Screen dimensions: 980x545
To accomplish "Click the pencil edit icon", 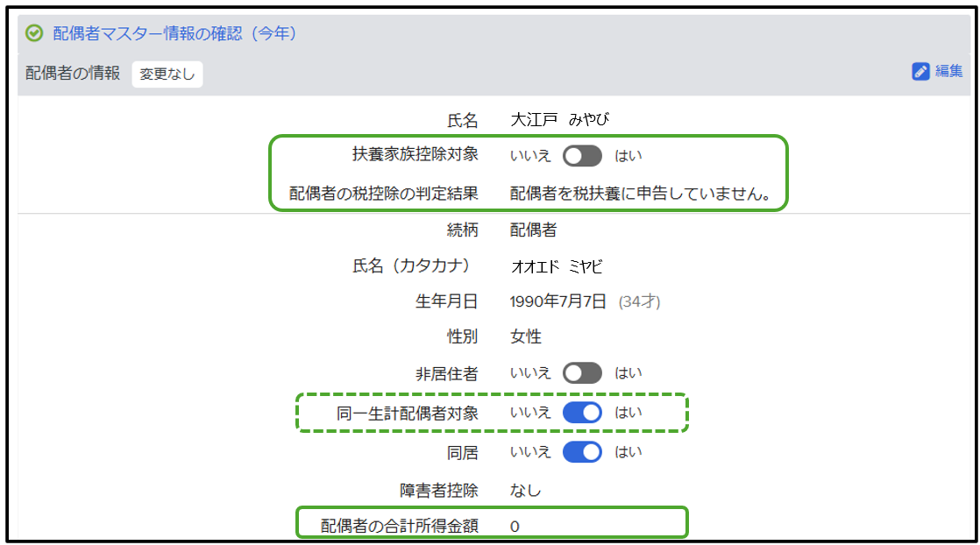I will click(920, 72).
